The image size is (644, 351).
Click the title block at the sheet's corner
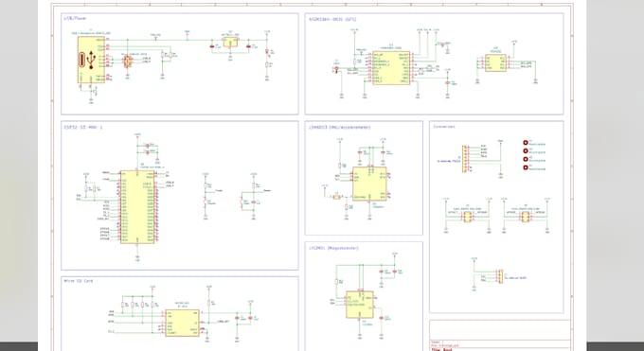[500, 336]
